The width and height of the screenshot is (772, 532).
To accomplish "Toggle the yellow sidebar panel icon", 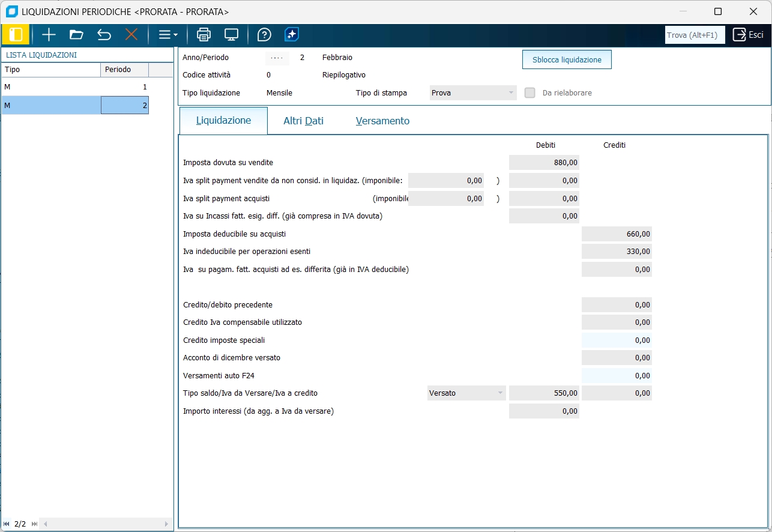I will [16, 35].
